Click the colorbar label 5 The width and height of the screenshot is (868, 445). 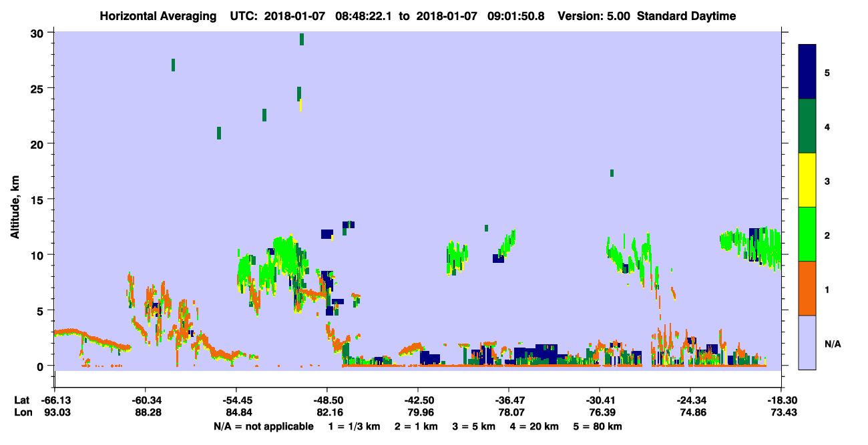(x=827, y=72)
